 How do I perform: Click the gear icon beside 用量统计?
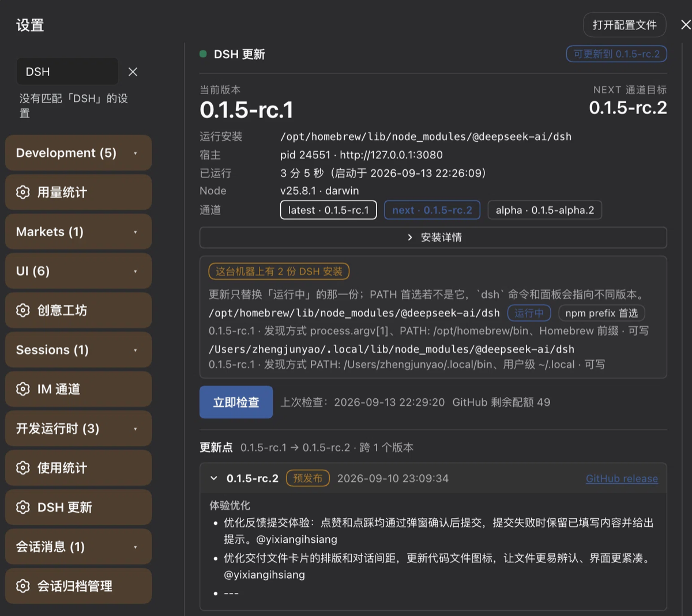[x=22, y=192]
